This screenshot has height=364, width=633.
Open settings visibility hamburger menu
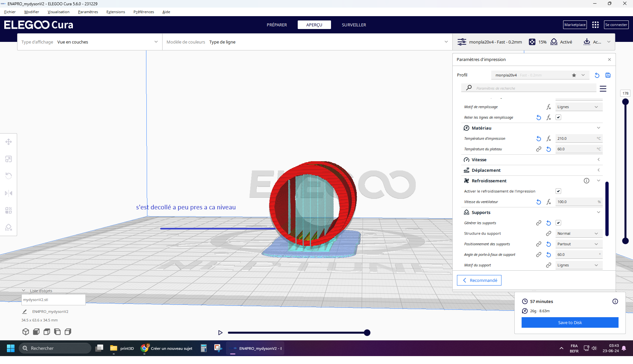point(603,89)
